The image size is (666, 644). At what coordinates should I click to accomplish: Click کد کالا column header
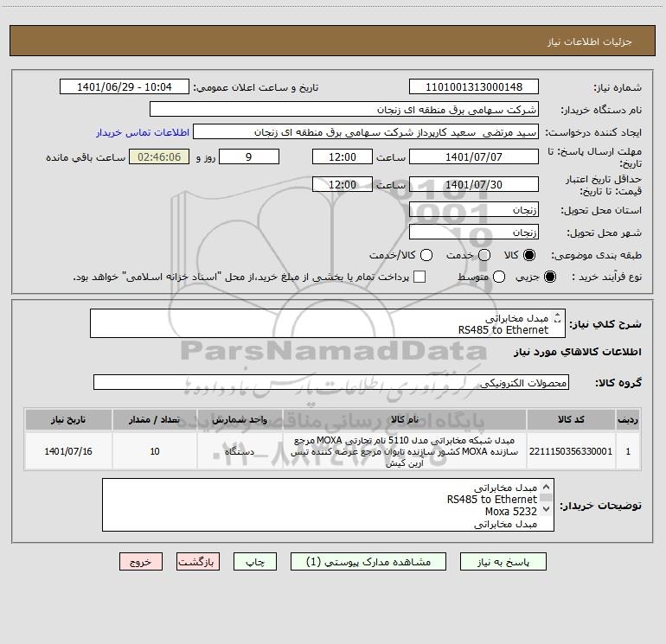[x=571, y=419]
